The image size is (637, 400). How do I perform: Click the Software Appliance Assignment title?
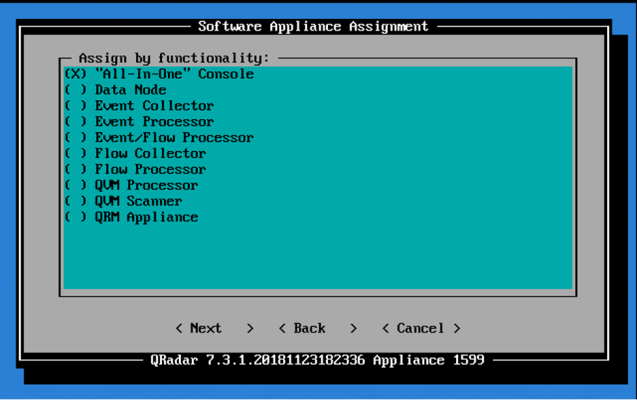(x=313, y=26)
